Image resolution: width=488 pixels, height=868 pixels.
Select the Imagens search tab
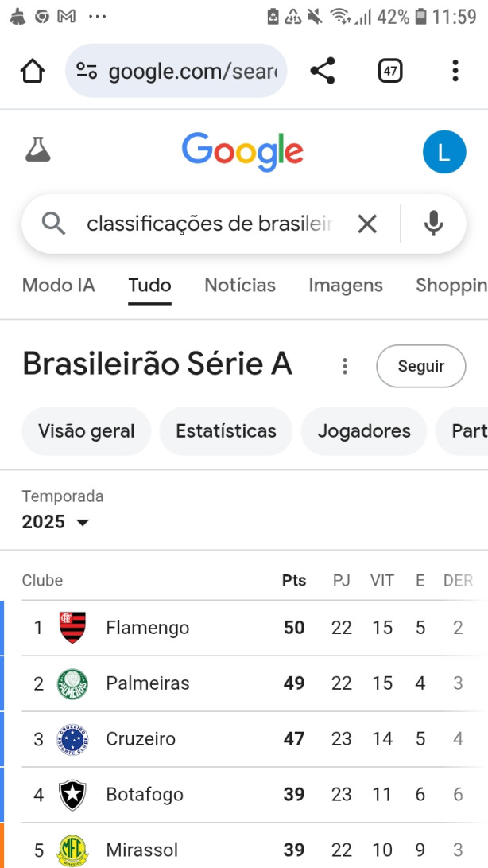[346, 286]
